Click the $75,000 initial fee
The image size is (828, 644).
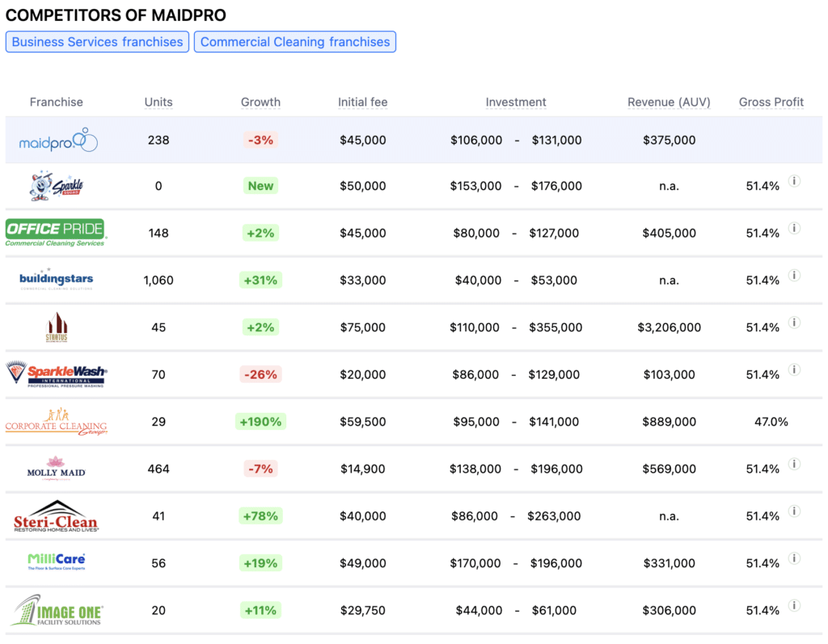coord(363,327)
